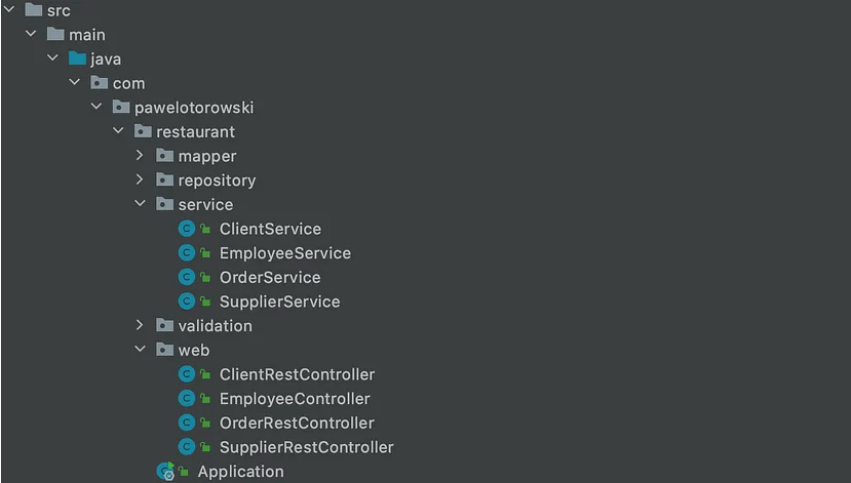Click the mapper package folder icon
Viewport: 851px width, 483px height.
(x=165, y=156)
